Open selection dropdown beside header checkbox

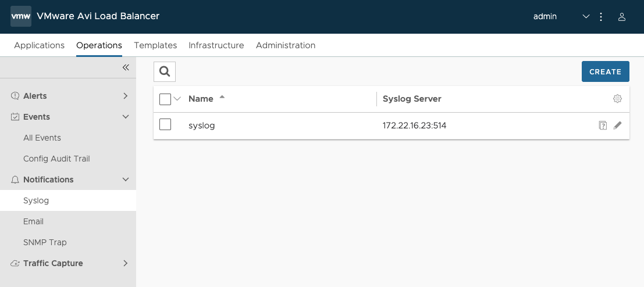click(177, 99)
